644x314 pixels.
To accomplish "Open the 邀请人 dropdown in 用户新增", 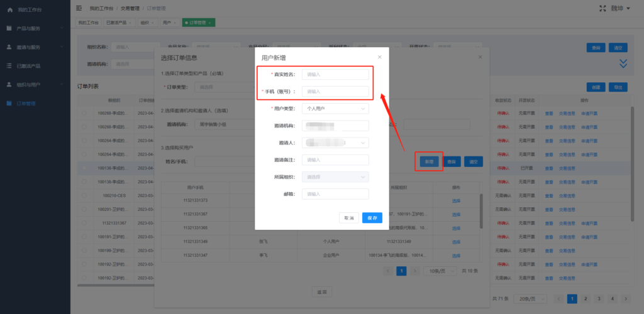I will (x=335, y=143).
